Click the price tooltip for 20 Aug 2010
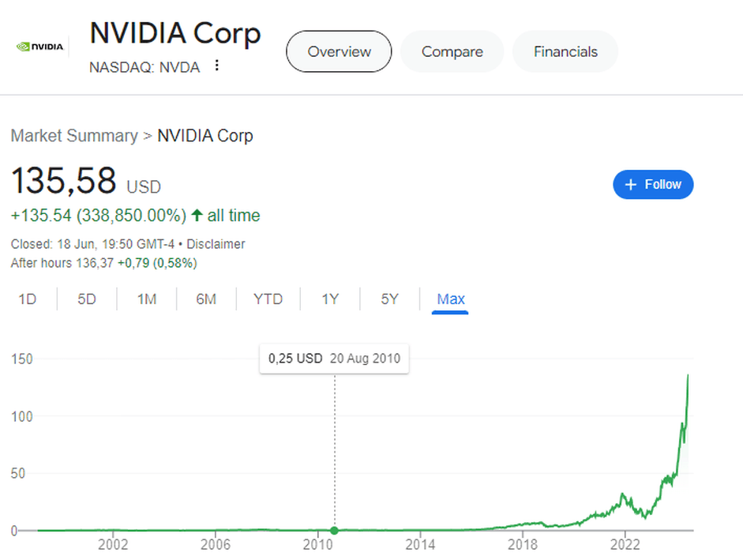Screen dimensions: 743x560 (x=334, y=359)
